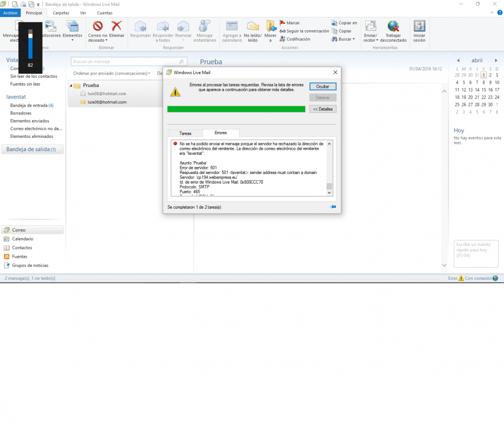This screenshot has width=504, height=435.
Task: Click the Ocultar button
Action: (x=323, y=87)
